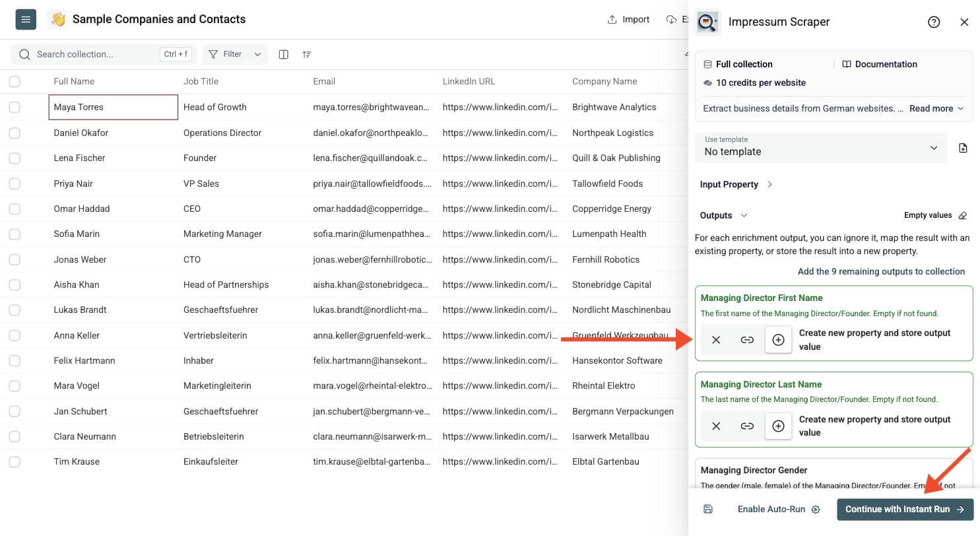This screenshot has height=536, width=980.
Task: Select the Felix Hartmann name cell
Action: pos(113,360)
